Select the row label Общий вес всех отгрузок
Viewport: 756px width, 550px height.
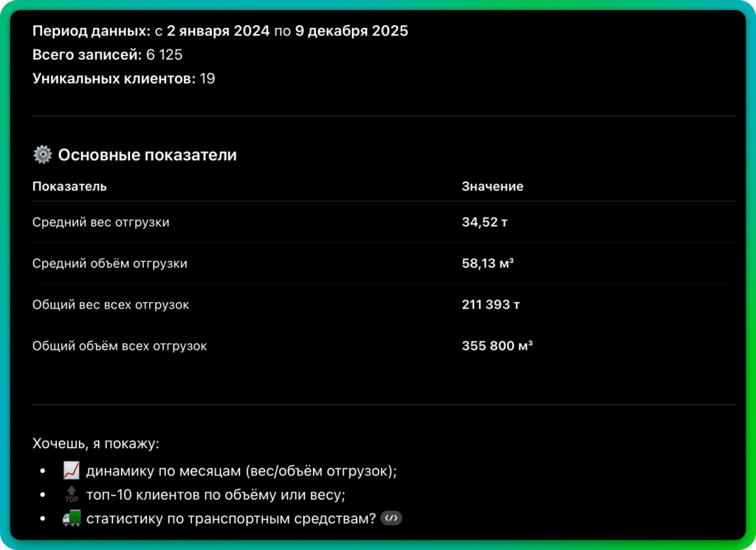tap(111, 305)
